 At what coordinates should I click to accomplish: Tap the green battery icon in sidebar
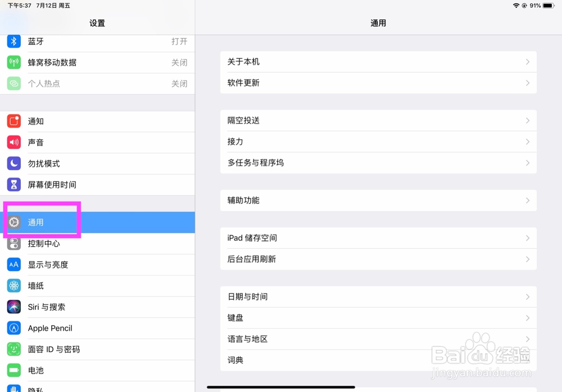(13, 370)
